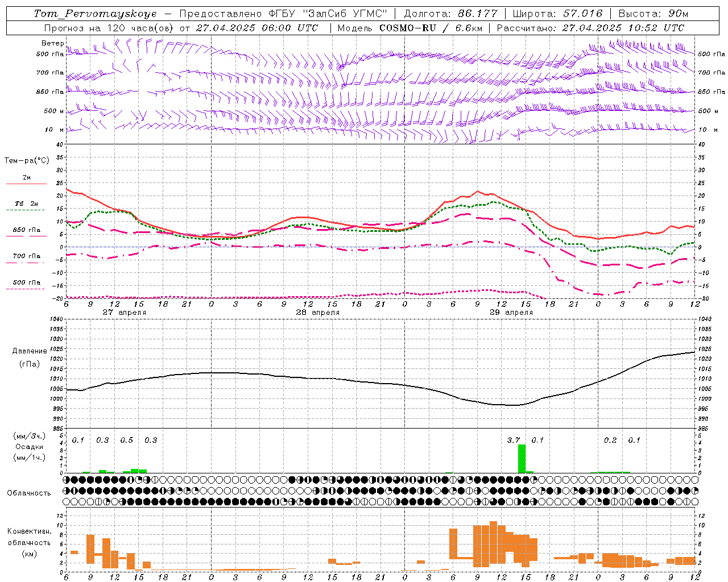
Task: Click the 500 гПа temperature legend entry
Action: coord(27,282)
